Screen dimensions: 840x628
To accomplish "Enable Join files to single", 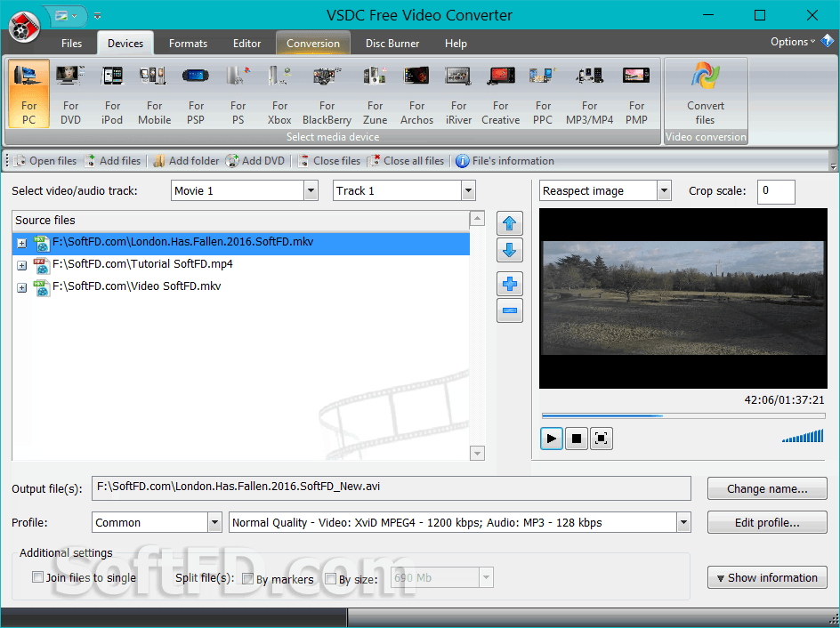I will pos(38,577).
